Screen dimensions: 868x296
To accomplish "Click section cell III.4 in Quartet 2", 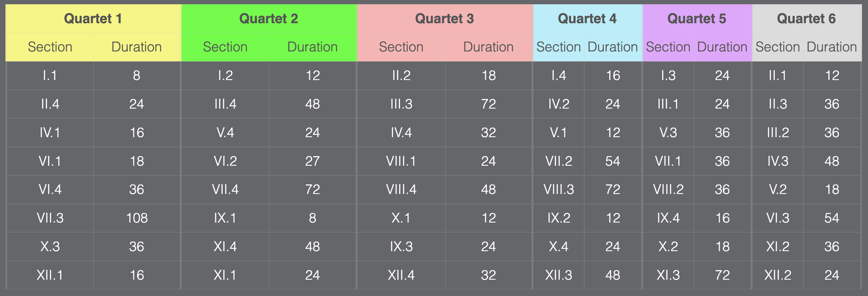I will click(x=225, y=104).
